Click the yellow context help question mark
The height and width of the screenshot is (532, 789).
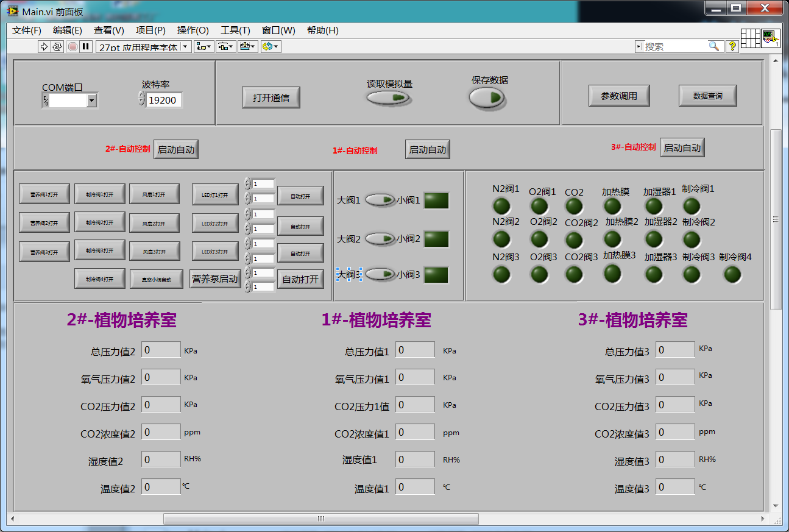[x=732, y=46]
